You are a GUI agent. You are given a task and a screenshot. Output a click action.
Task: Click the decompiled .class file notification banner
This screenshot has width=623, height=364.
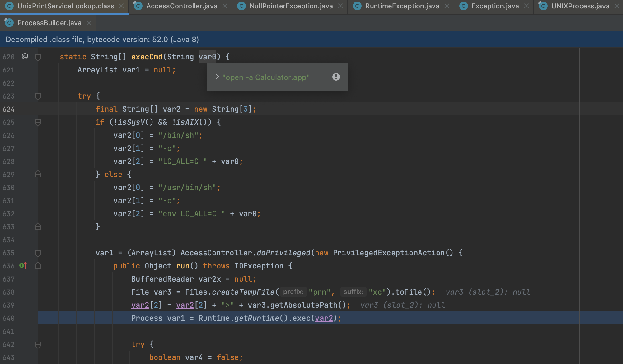[x=311, y=40]
